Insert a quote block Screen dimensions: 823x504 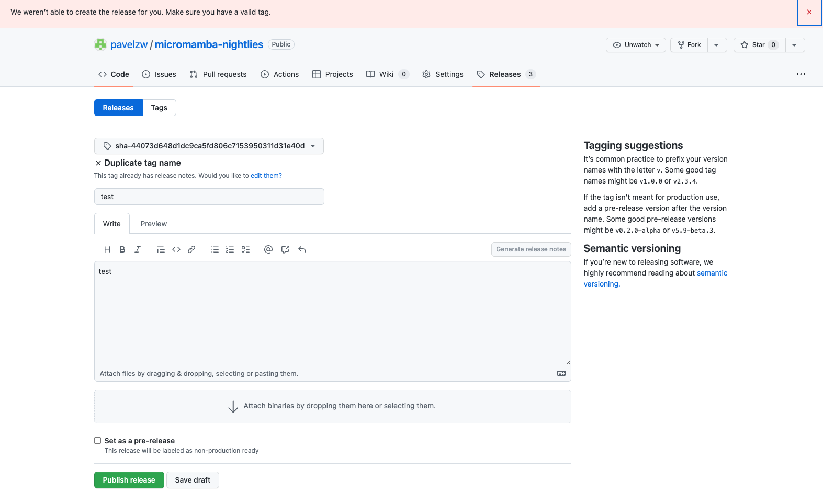pyautogui.click(x=161, y=249)
